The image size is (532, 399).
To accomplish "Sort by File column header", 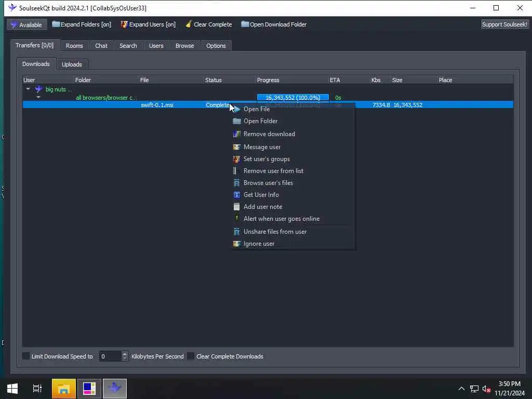I will click(171, 80).
